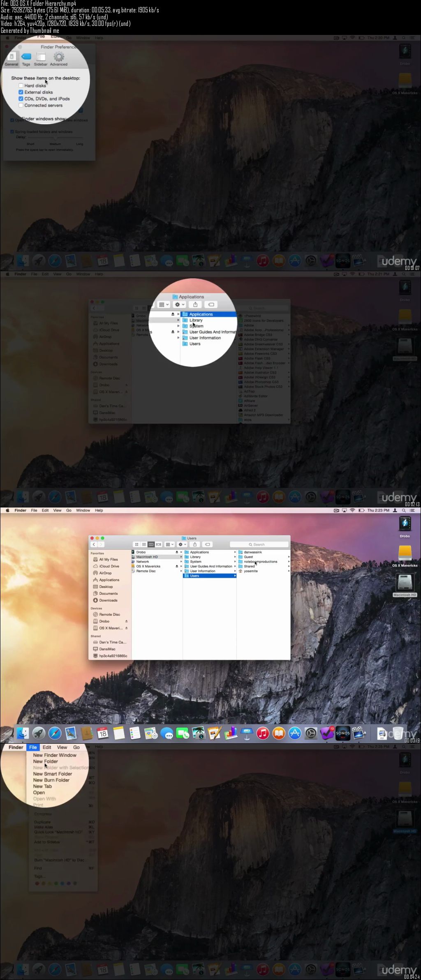The width and height of the screenshot is (421, 980).
Task: Click Edit Tags button in Users window toolbar
Action: tap(208, 544)
